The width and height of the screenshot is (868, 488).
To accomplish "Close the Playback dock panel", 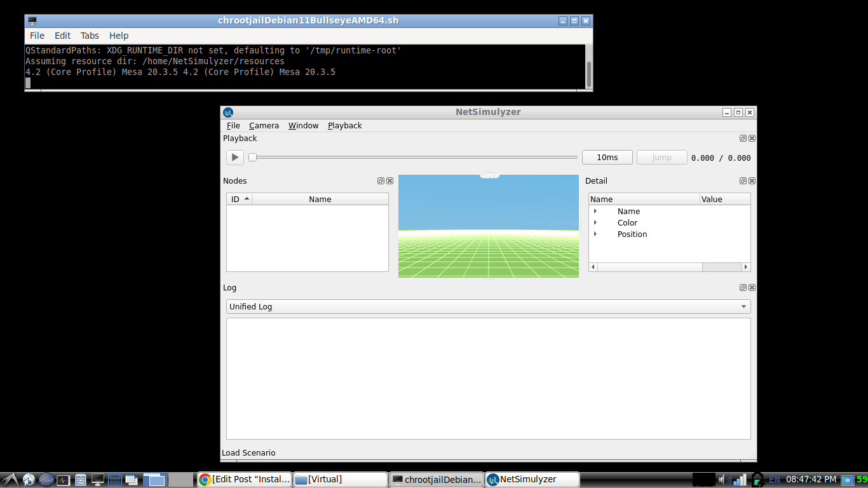I will (752, 138).
